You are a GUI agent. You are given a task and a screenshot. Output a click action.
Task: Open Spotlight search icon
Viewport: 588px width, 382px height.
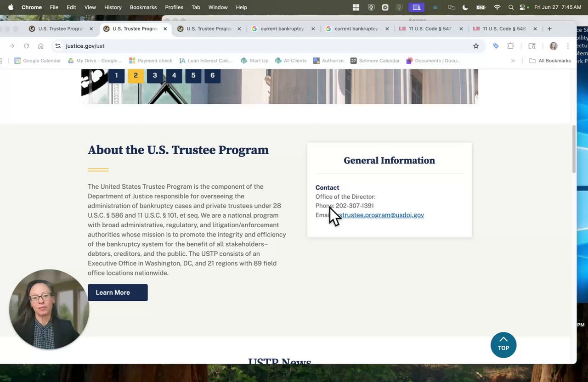click(511, 7)
